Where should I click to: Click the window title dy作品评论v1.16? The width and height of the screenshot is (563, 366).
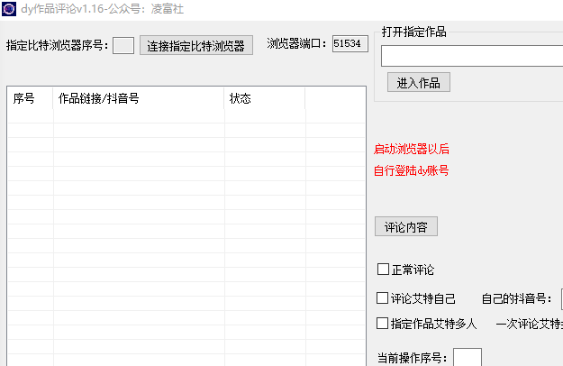[102, 9]
